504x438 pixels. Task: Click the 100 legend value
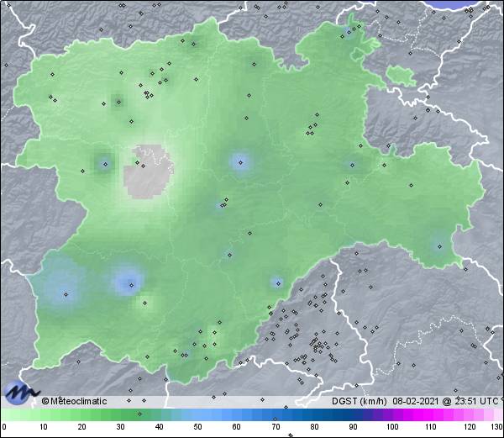[392, 427]
